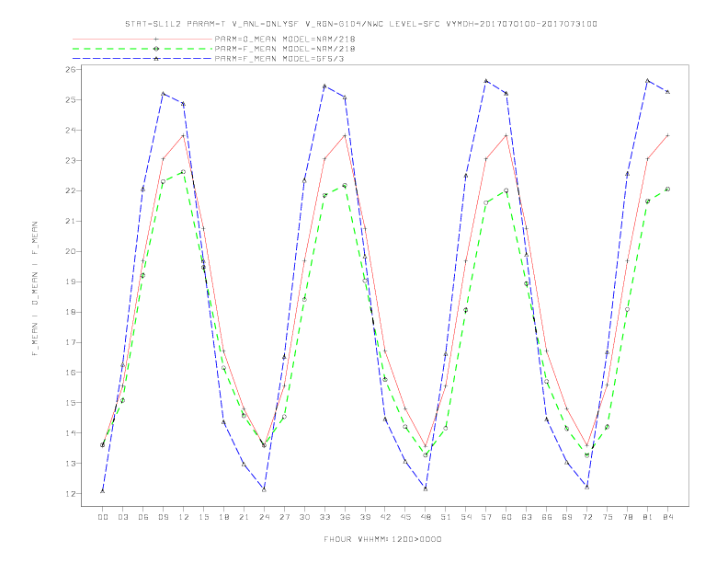Click the x-axis title FHOUR VHHMM:1200>0000
This screenshot has width=728, height=563.
(x=382, y=539)
